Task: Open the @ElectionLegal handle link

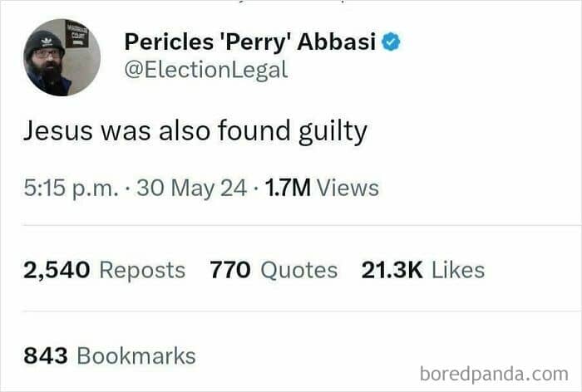Action: [205, 70]
